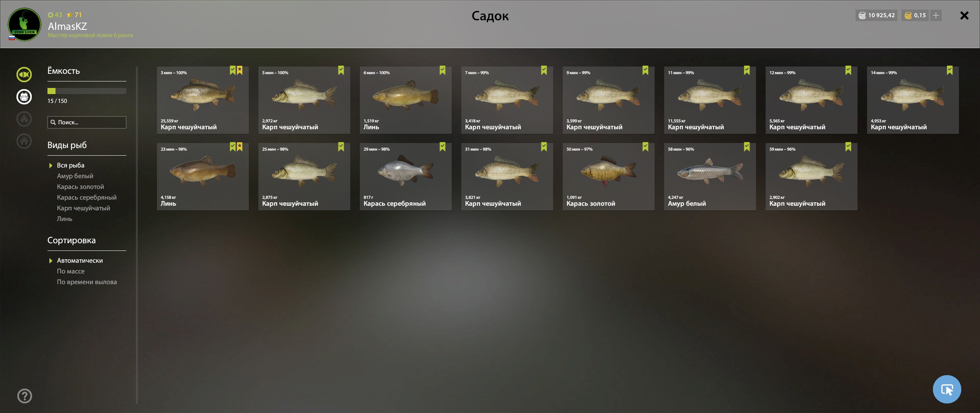Click the blue cursor overlay button
The image size is (980, 413).
[x=947, y=389]
